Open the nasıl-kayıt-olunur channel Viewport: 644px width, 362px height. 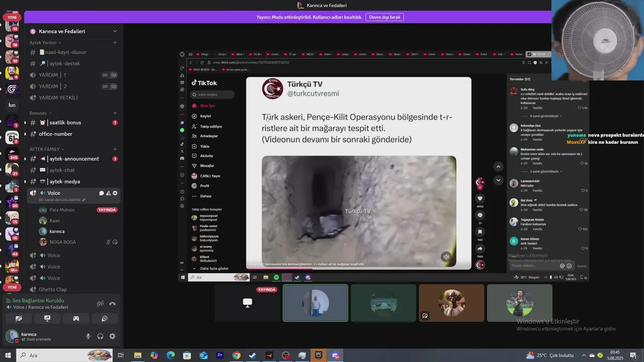(73, 52)
